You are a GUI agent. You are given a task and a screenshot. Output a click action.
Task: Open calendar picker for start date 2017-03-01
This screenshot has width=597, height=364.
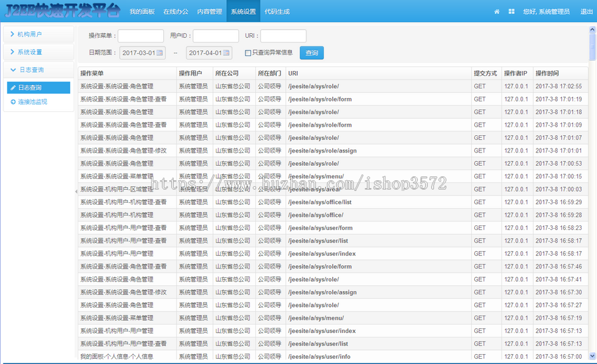click(160, 53)
